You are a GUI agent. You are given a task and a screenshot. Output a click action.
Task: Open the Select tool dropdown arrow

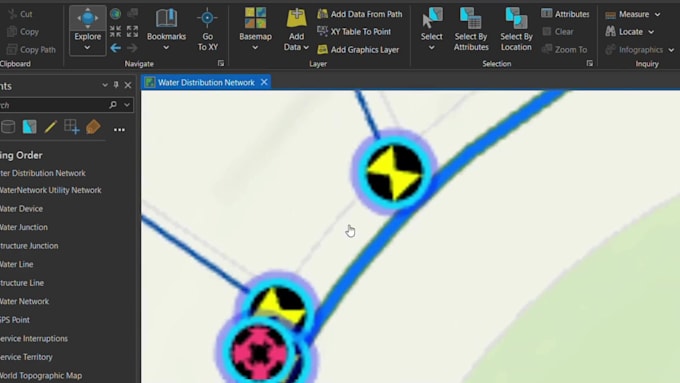tap(432, 48)
